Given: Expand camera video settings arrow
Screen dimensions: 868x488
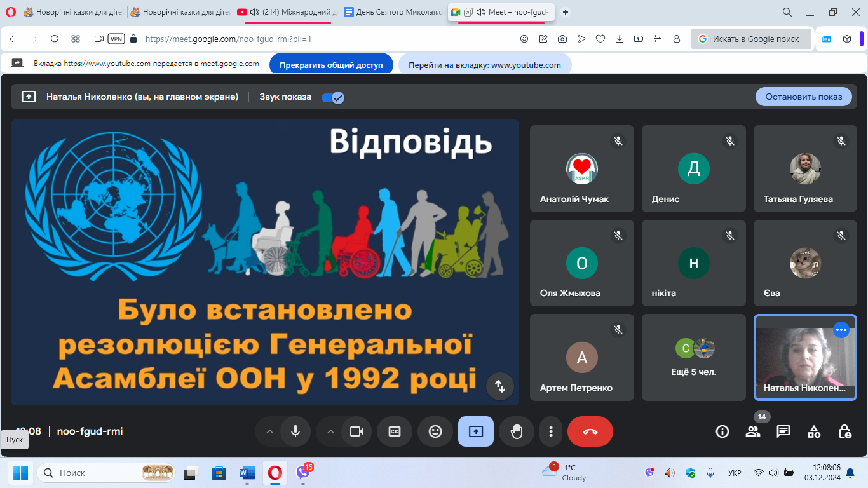Looking at the screenshot, I should click(x=330, y=431).
